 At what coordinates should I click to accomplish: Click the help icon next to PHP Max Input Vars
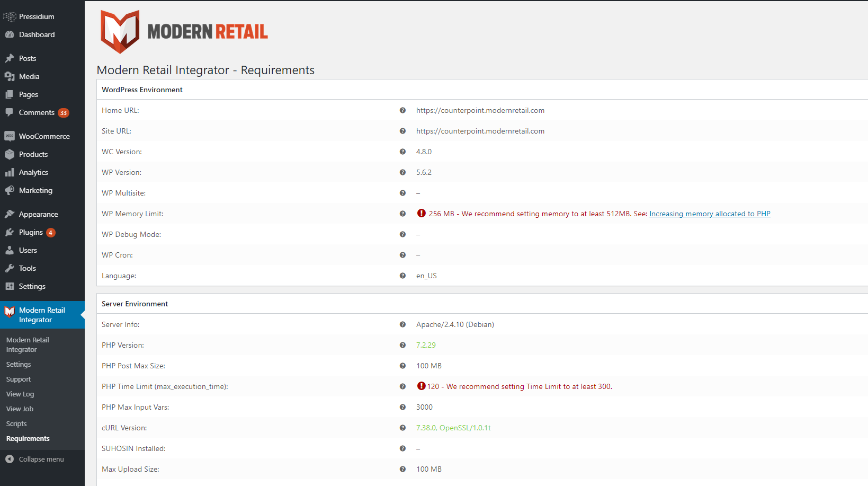click(402, 407)
